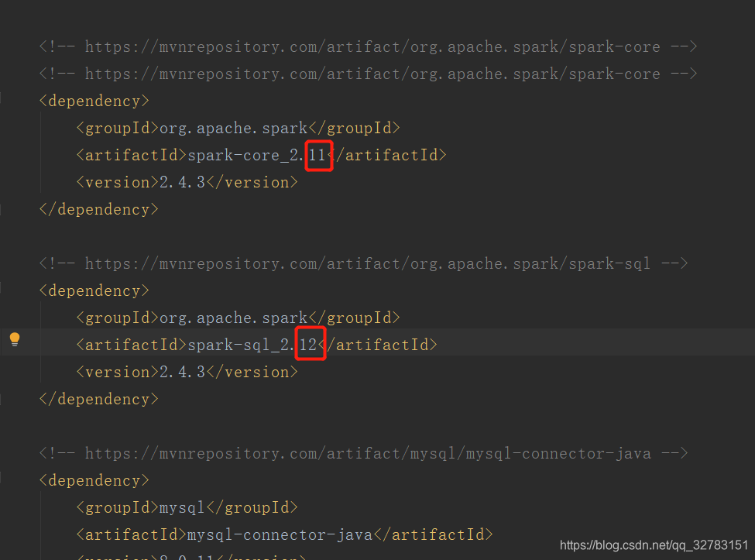Viewport: 755px width, 560px height.
Task: Select version text 2.4.3 under spark-core
Action: pyautogui.click(x=180, y=182)
